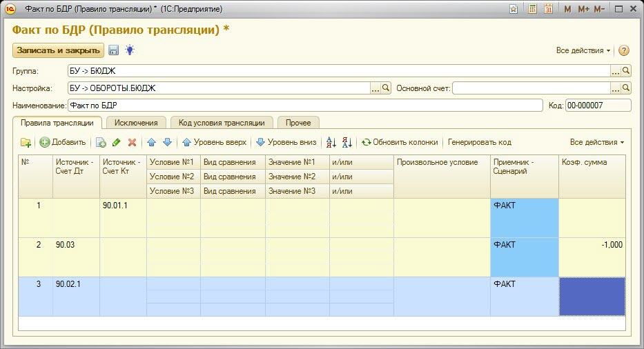The width and height of the screenshot is (644, 349).
Task: Switch to the 'Исключения' tab
Action: [136, 123]
